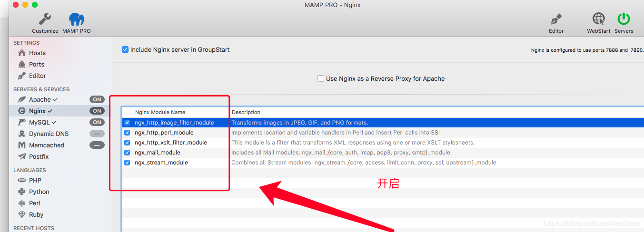Launch WebStart globe icon
The height and width of the screenshot is (232, 644).
pos(599,19)
